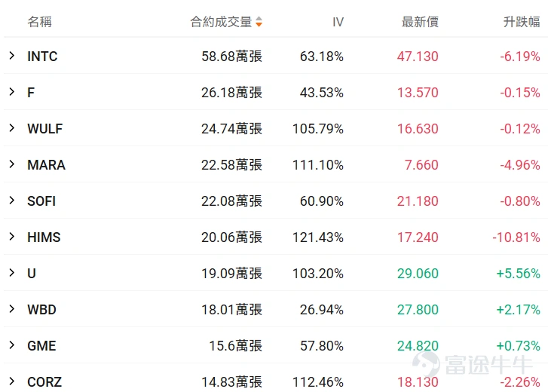Image resolution: width=548 pixels, height=392 pixels.
Task: Click IV value 43.53%
Action: tap(322, 93)
